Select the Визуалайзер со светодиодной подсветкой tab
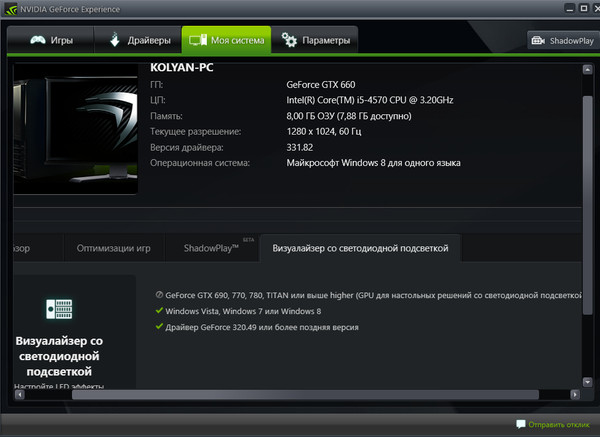This screenshot has height=437, width=600. pyautogui.click(x=360, y=248)
